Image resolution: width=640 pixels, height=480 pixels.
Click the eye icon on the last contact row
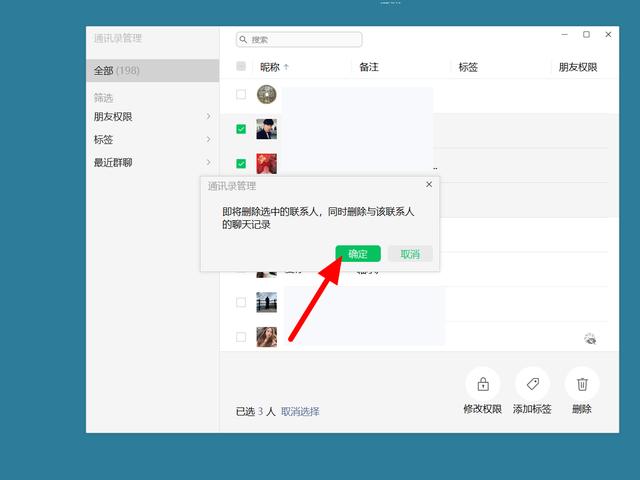pos(590,339)
